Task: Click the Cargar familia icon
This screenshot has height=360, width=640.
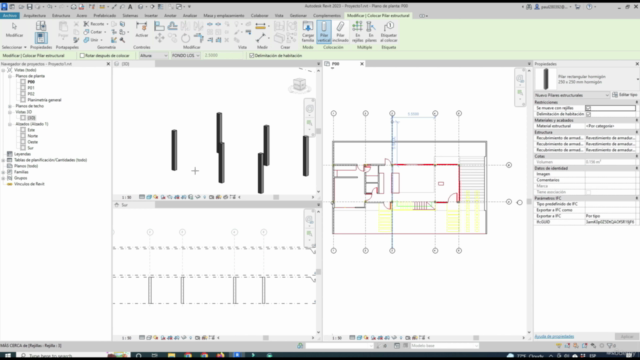Action: [x=308, y=32]
